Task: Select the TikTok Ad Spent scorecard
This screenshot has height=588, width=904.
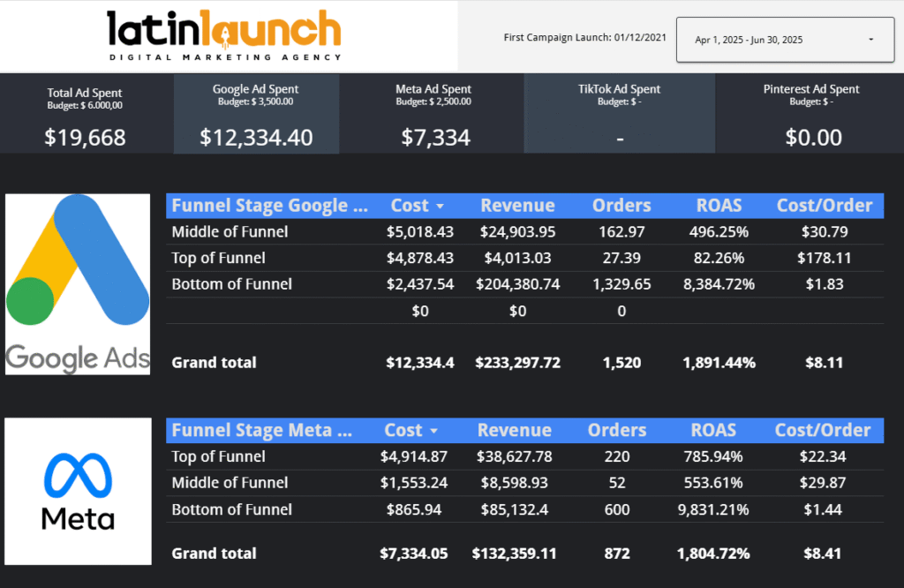Action: 620,115
